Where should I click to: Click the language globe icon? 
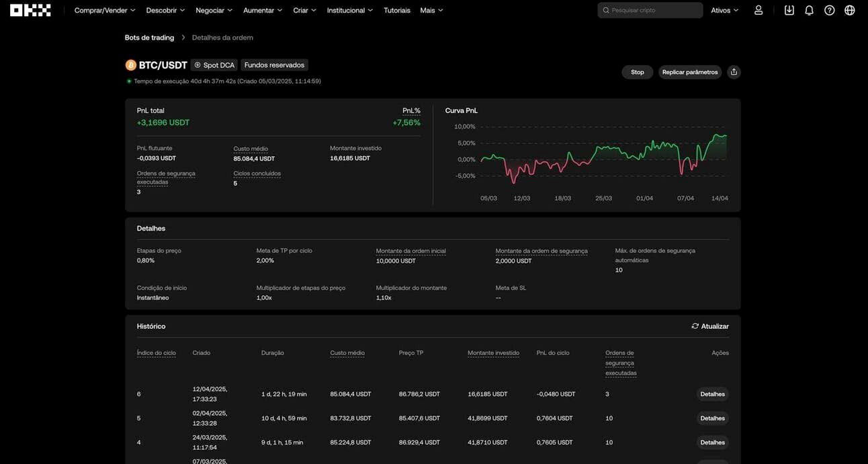coord(849,10)
